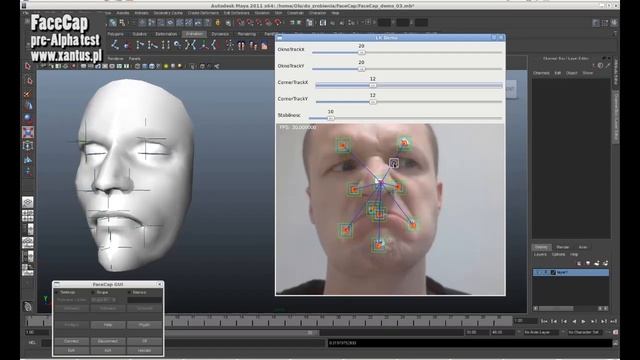Adjust the CornerTrackY slider handle
The image size is (640, 360).
373,102
